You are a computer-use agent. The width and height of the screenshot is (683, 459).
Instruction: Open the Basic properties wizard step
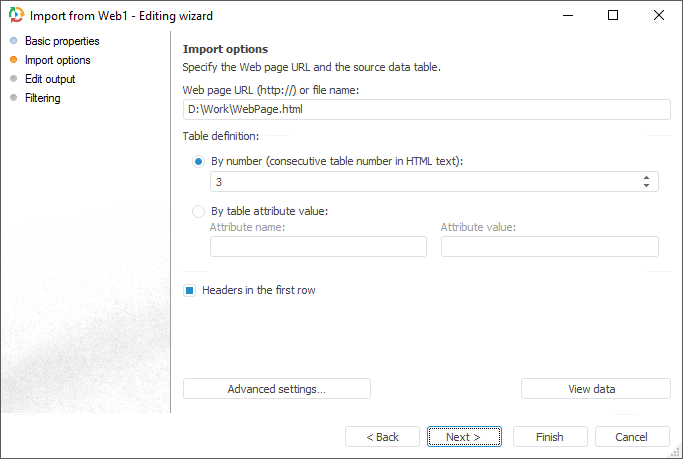click(x=61, y=41)
